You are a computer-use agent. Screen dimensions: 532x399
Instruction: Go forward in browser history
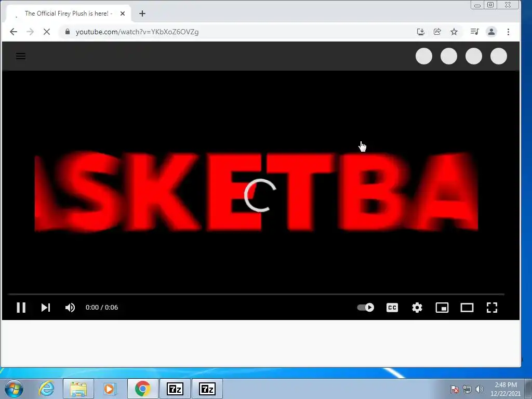pyautogui.click(x=30, y=32)
